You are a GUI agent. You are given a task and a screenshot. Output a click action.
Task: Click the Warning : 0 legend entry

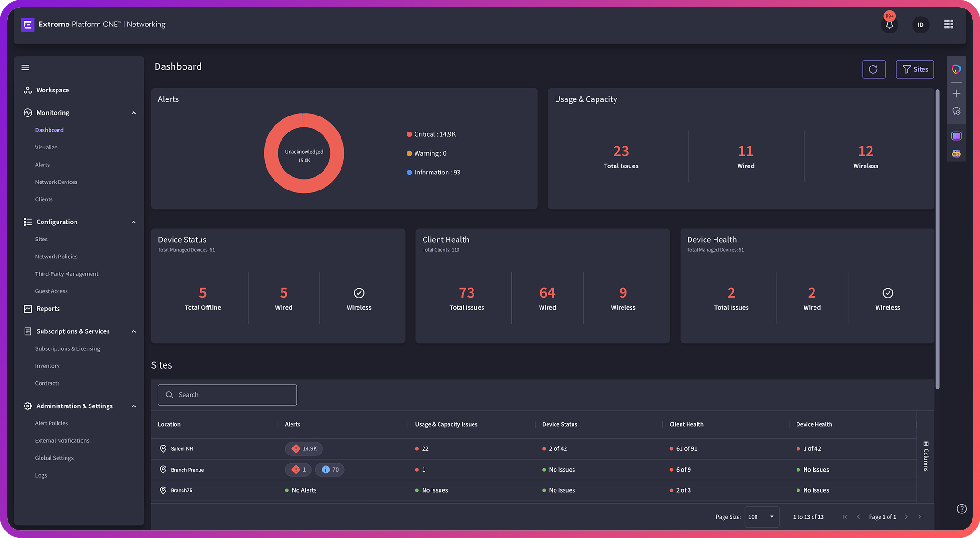click(x=427, y=154)
